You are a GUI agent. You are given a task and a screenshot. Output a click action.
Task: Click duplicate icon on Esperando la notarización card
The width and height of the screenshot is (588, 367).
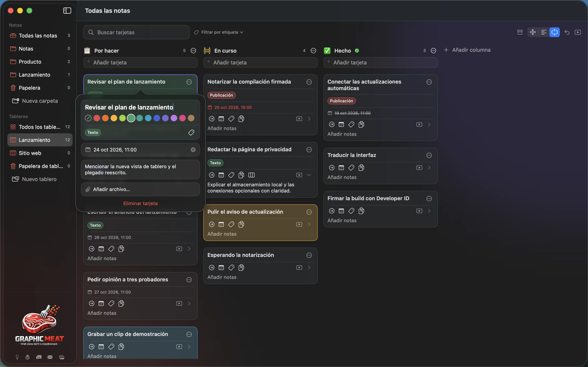coord(241,268)
